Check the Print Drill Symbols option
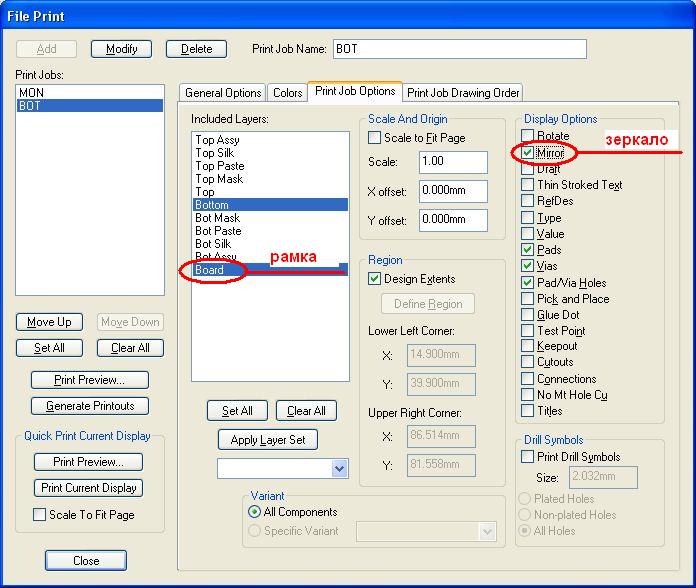696x588 pixels. pos(528,457)
